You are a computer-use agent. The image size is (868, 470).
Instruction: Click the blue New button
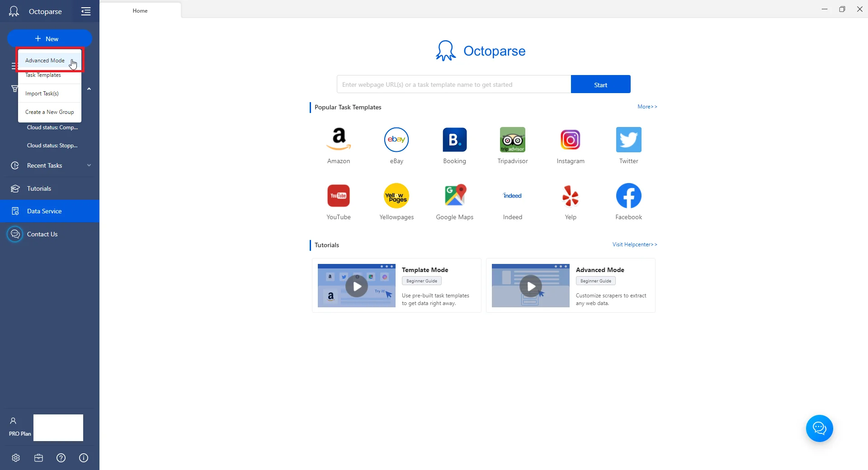pos(50,39)
